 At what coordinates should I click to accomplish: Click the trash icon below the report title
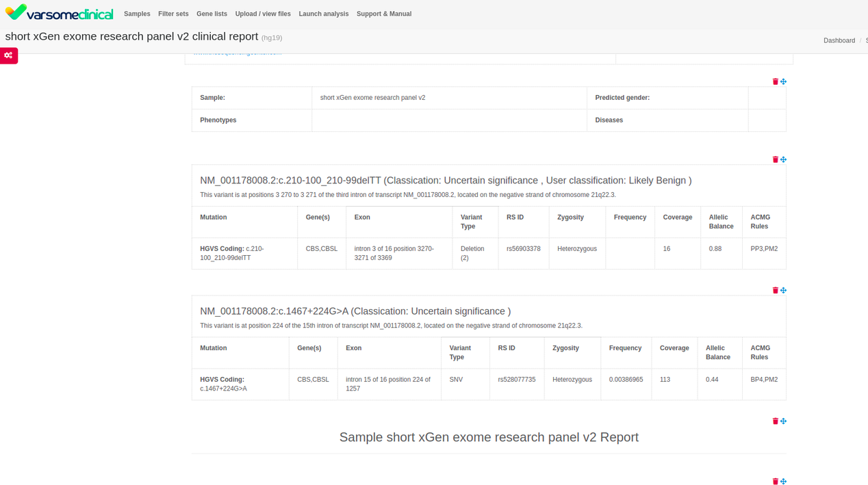point(775,482)
